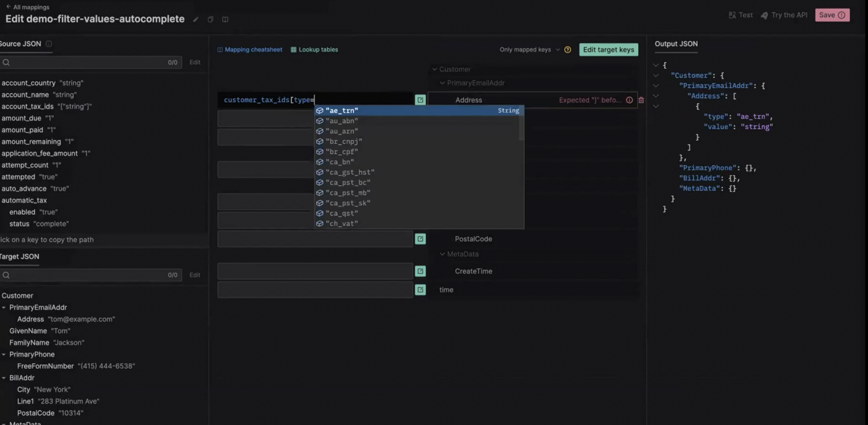Choose "ca_pst_mb" from suggestions

pyautogui.click(x=417, y=193)
